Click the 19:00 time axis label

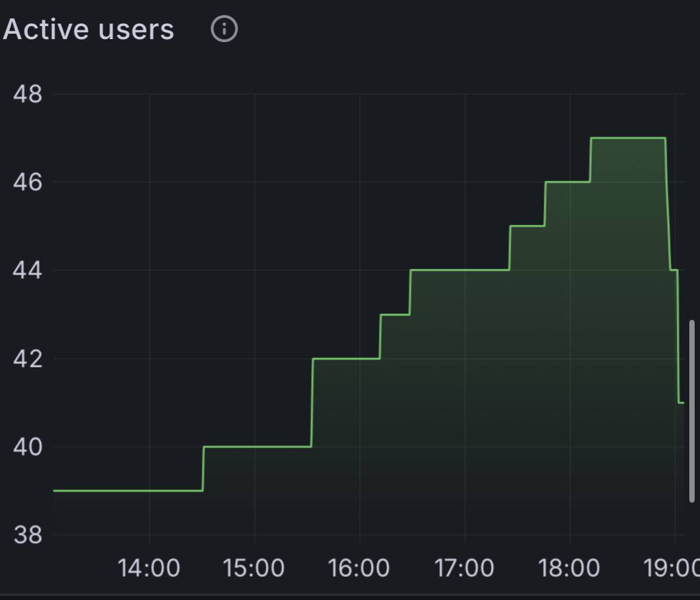[x=672, y=569]
